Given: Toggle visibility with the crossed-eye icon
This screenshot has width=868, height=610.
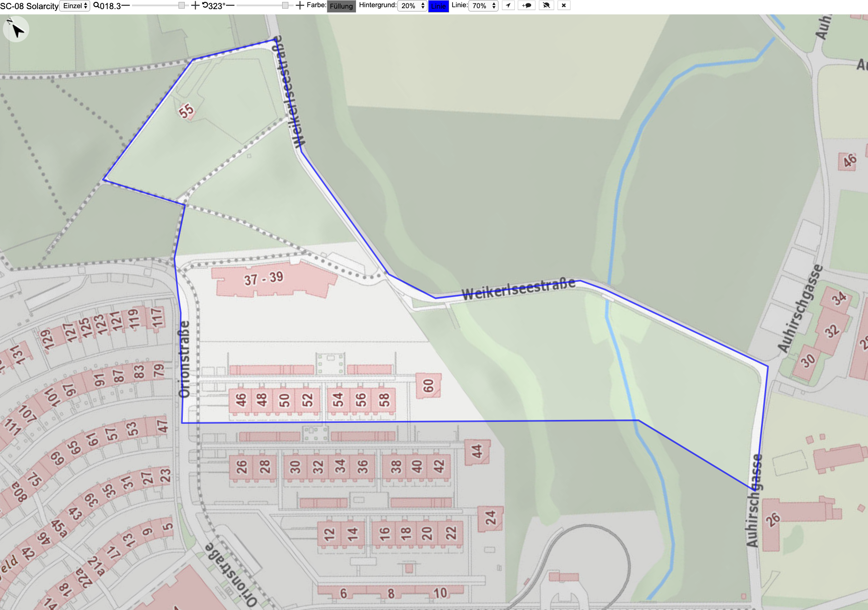Looking at the screenshot, I should pyautogui.click(x=546, y=6).
